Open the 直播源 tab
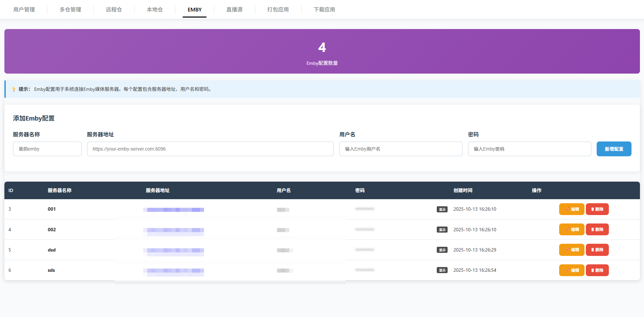 click(x=234, y=9)
